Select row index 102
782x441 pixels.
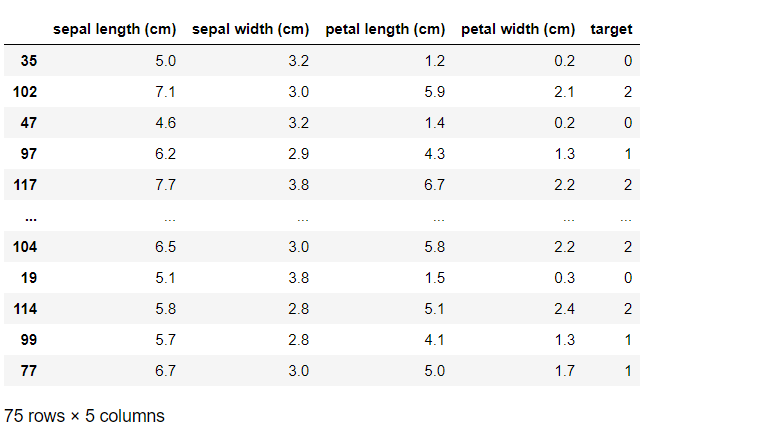pyautogui.click(x=25, y=91)
